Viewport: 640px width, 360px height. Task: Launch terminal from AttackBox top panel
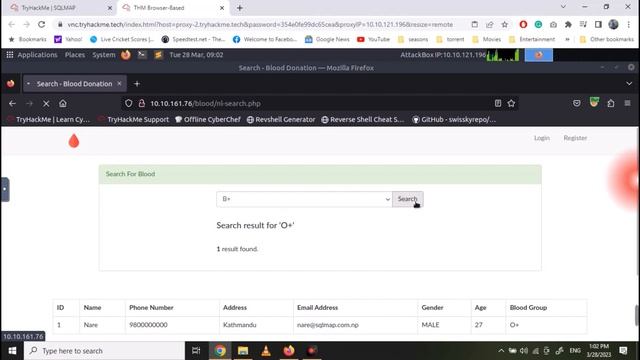[142, 55]
